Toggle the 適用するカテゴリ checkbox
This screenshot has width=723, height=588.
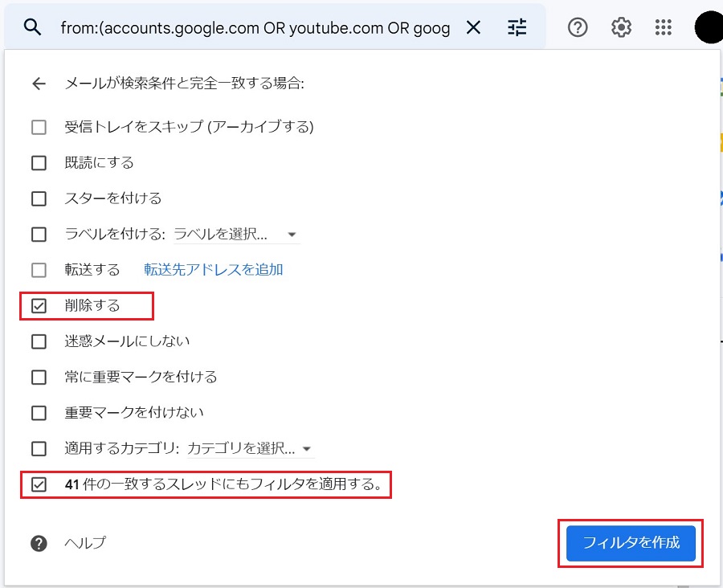[x=39, y=448]
